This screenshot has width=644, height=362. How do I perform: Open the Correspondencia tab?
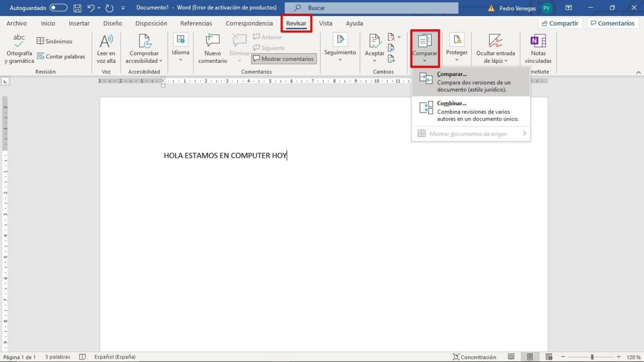[249, 23]
